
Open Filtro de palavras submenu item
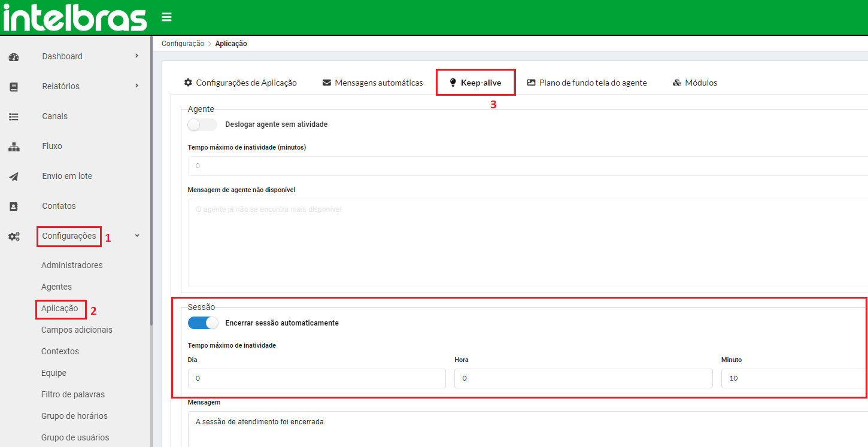[73, 394]
